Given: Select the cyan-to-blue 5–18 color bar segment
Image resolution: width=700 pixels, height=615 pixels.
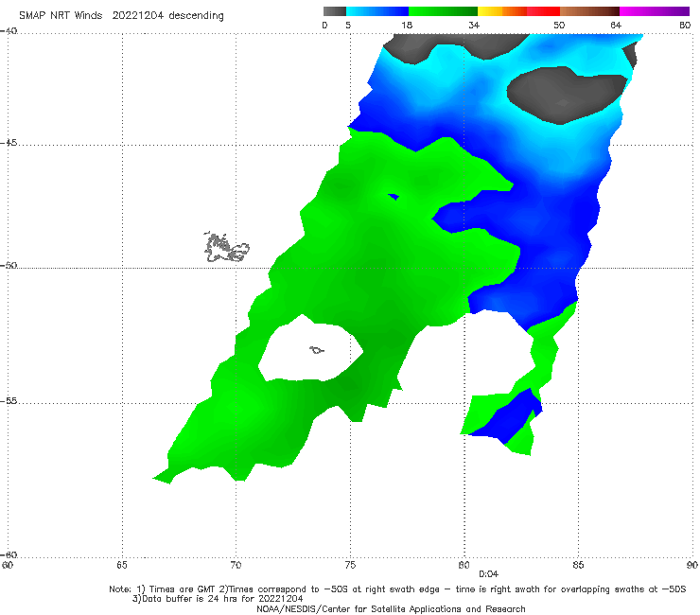Looking at the screenshot, I should click(377, 11).
